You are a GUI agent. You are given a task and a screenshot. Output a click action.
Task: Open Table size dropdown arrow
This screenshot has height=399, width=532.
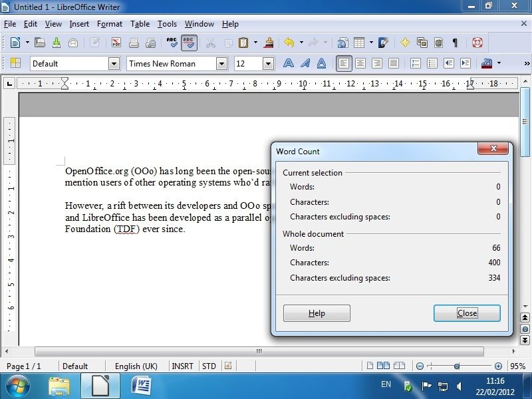coord(371,43)
